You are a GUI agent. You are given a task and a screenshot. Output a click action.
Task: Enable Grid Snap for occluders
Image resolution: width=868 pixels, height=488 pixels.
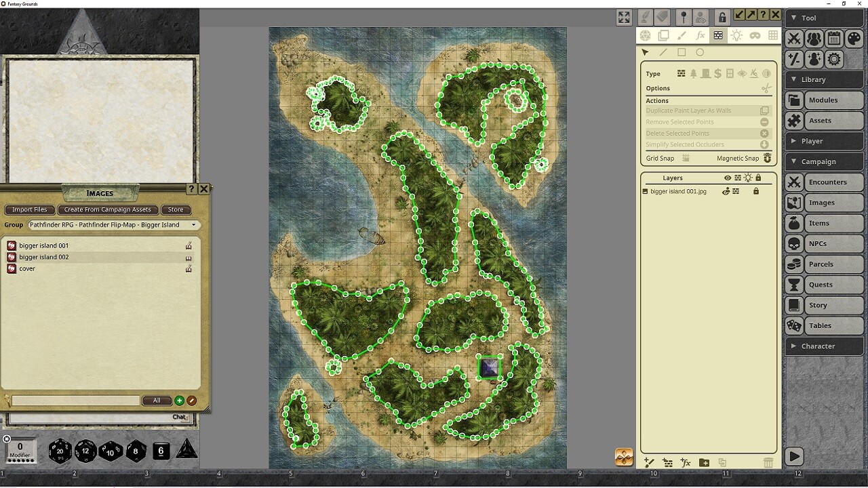[x=688, y=158]
